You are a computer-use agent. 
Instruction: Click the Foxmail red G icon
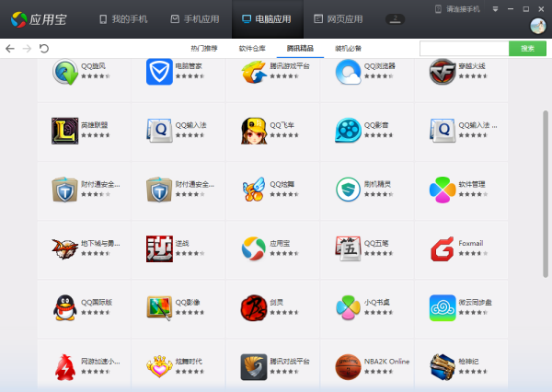pyautogui.click(x=443, y=249)
